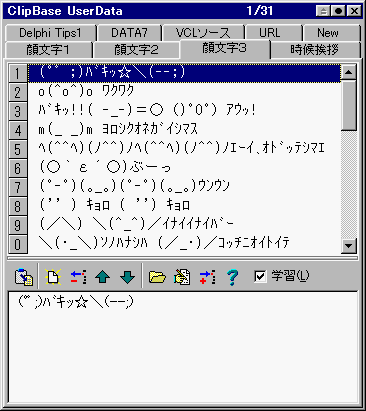The width and height of the screenshot is (366, 411).
Task: Select the 顔文字2 tab
Action: coord(136,50)
